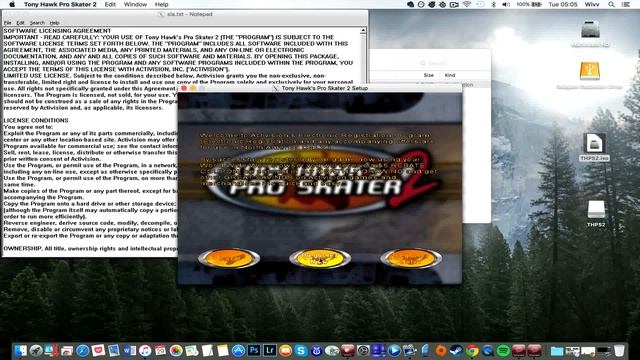
Task: Open Notification Center from the menu bar
Action: coord(625,4)
